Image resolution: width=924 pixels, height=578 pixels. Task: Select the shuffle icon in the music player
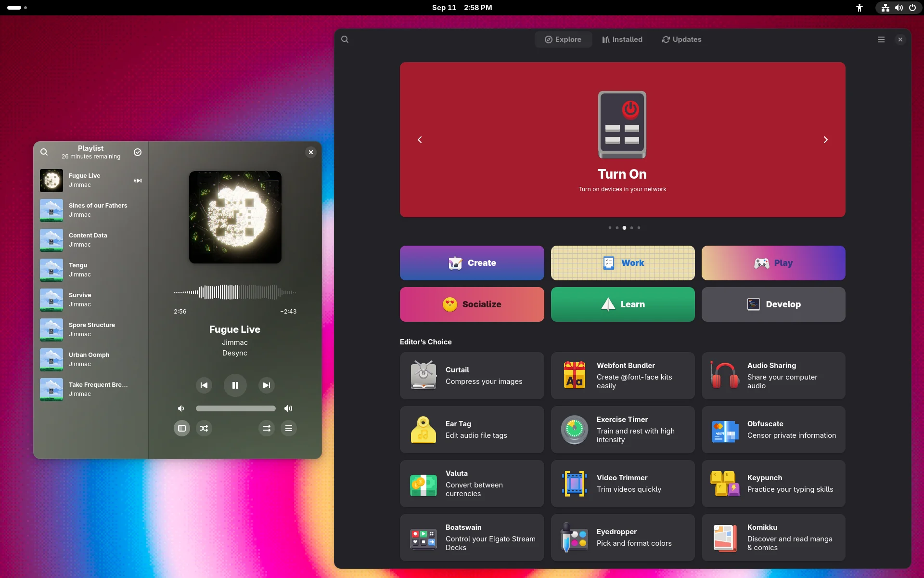[x=204, y=428]
